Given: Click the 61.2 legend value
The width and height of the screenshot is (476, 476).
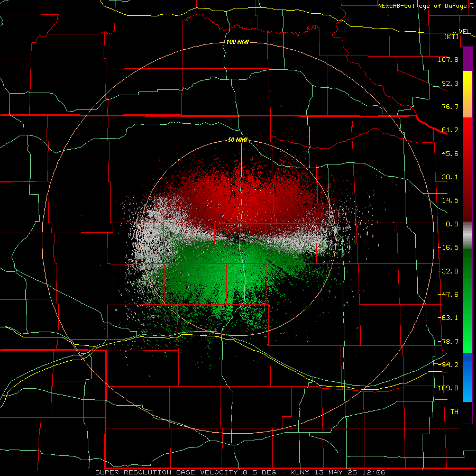Looking at the screenshot, I should [450, 130].
